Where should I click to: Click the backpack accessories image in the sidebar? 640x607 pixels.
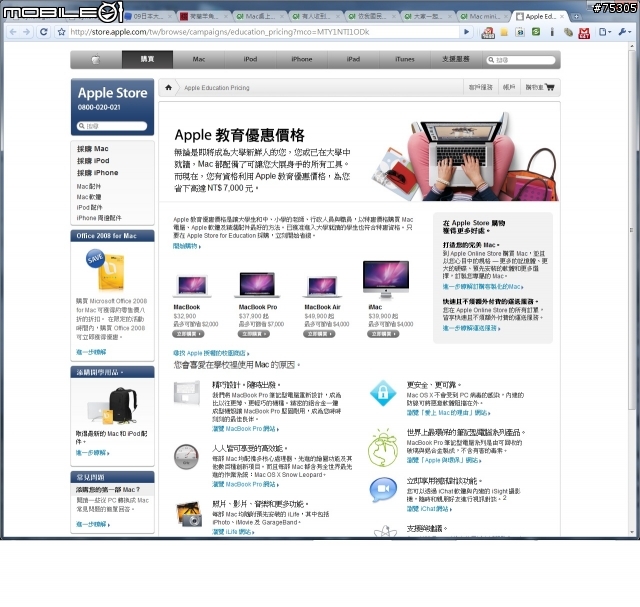coord(113,406)
